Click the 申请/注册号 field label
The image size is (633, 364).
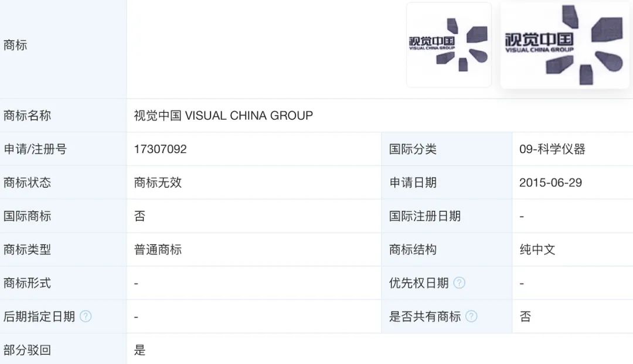click(35, 149)
